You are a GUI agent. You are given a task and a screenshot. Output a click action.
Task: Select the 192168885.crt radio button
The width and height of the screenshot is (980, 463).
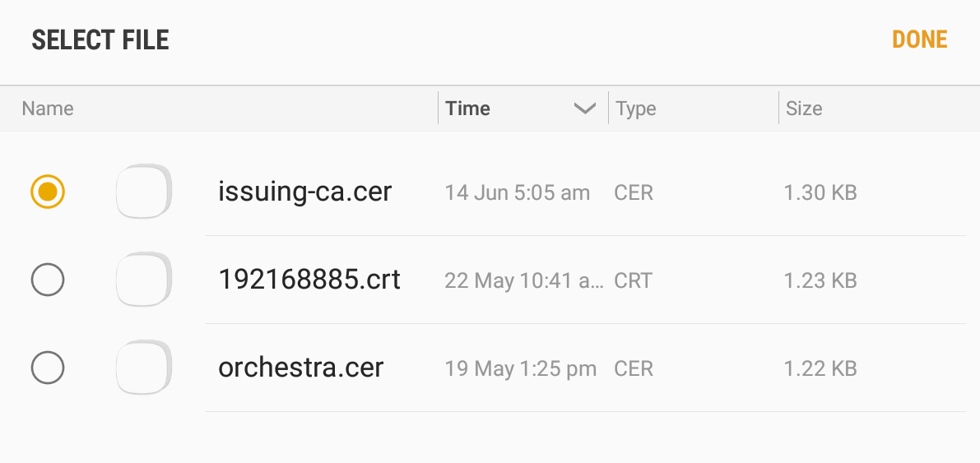tap(48, 280)
